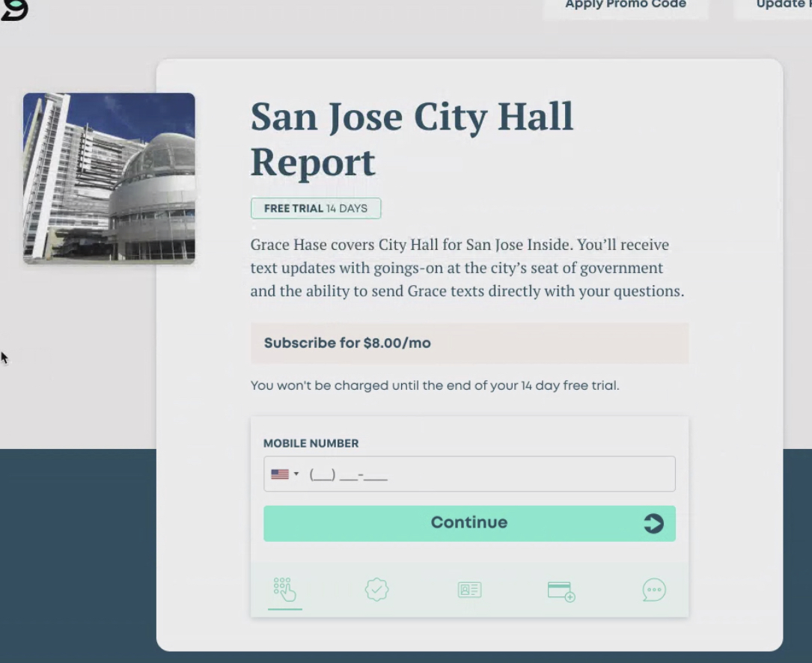Click the San Jose City Hall photo
Screen dimensions: 812x663
point(109,178)
